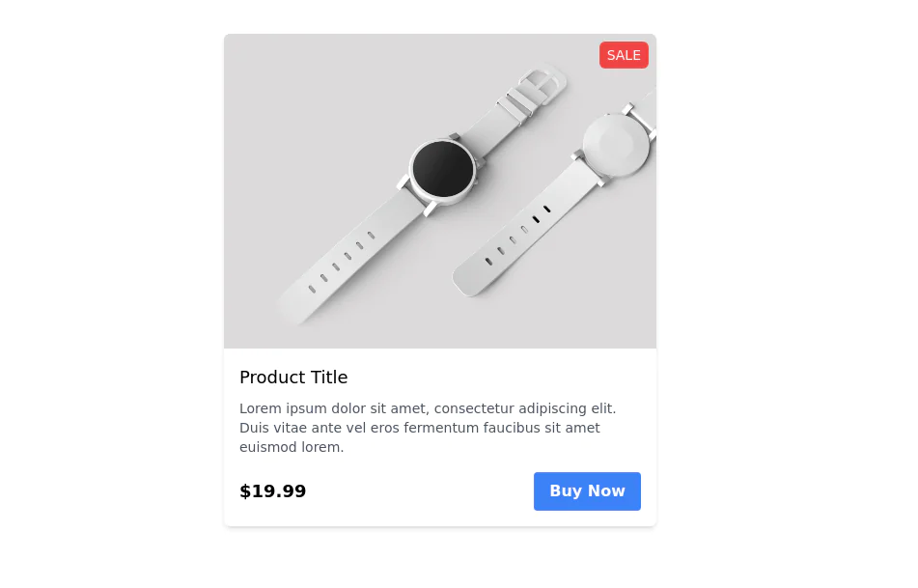Click the left watch's lower strap holes
This screenshot has height=588, width=918.
coord(343,258)
